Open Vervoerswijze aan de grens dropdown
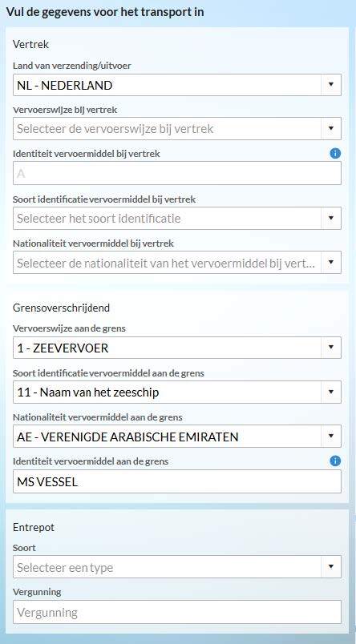This screenshot has width=356, height=644. (x=176, y=348)
